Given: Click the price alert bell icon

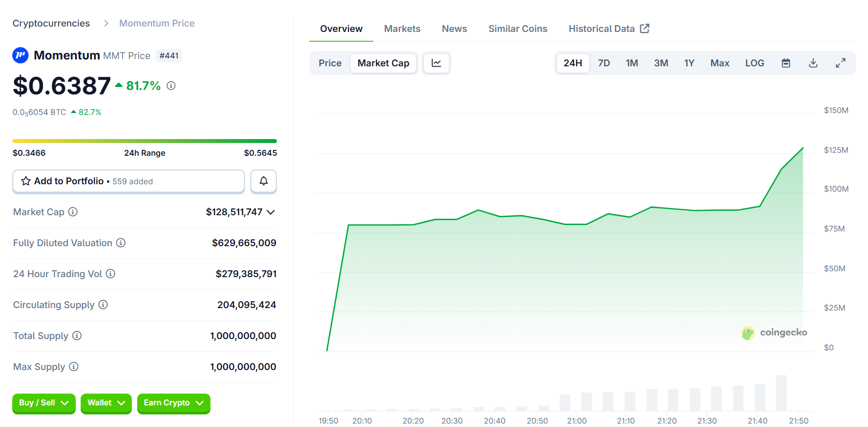Looking at the screenshot, I should coord(264,181).
